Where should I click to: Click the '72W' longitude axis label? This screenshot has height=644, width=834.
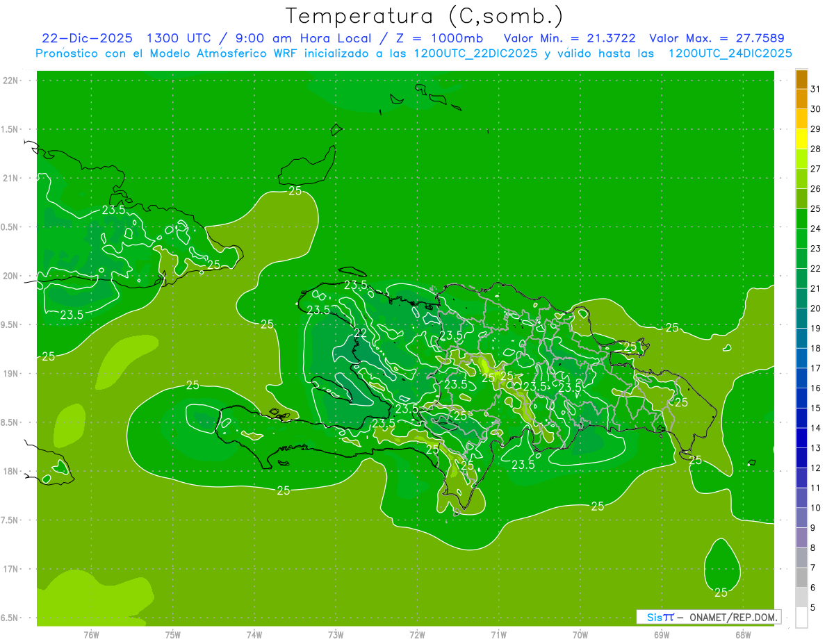click(x=417, y=635)
